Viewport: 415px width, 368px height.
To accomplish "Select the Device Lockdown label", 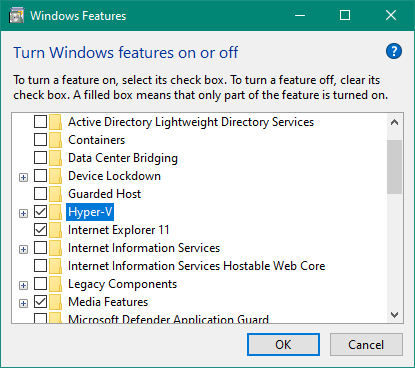I will click(114, 176).
